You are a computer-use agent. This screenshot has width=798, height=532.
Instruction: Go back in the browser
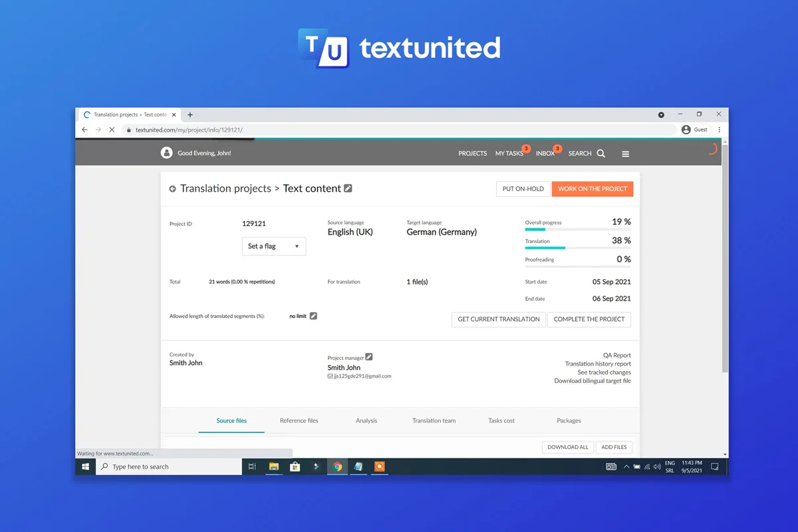84,130
